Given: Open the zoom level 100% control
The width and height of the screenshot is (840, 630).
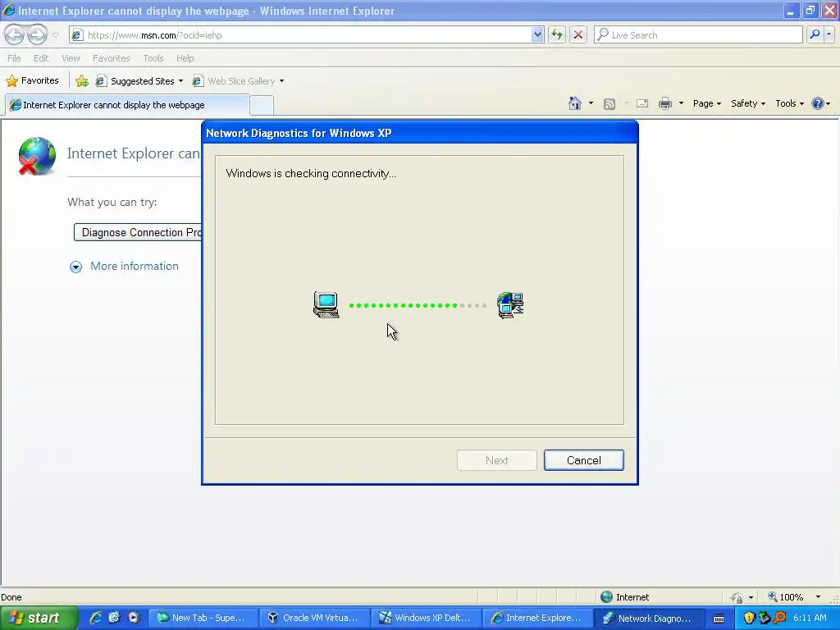Looking at the screenshot, I should pos(786,597).
